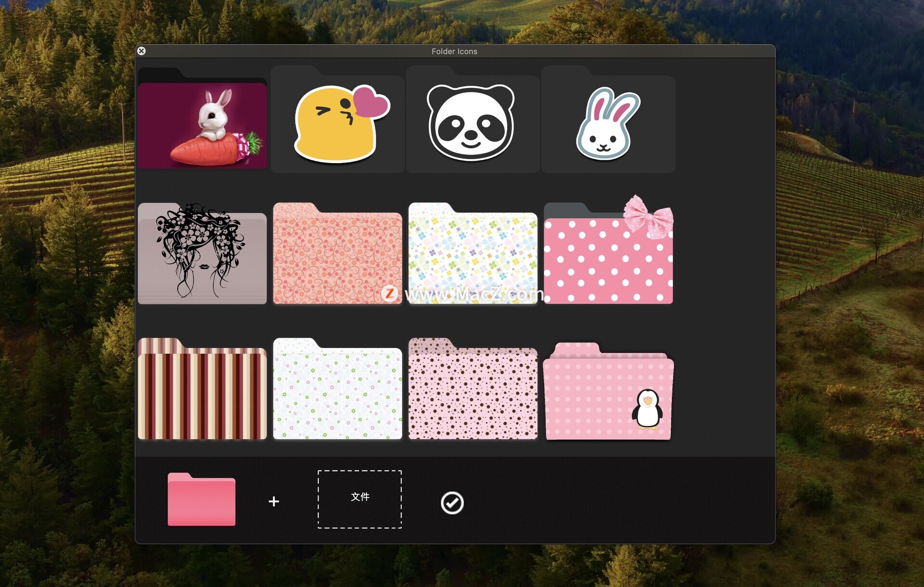Select the pink penguin folder icon
The height and width of the screenshot is (587, 924).
point(608,391)
